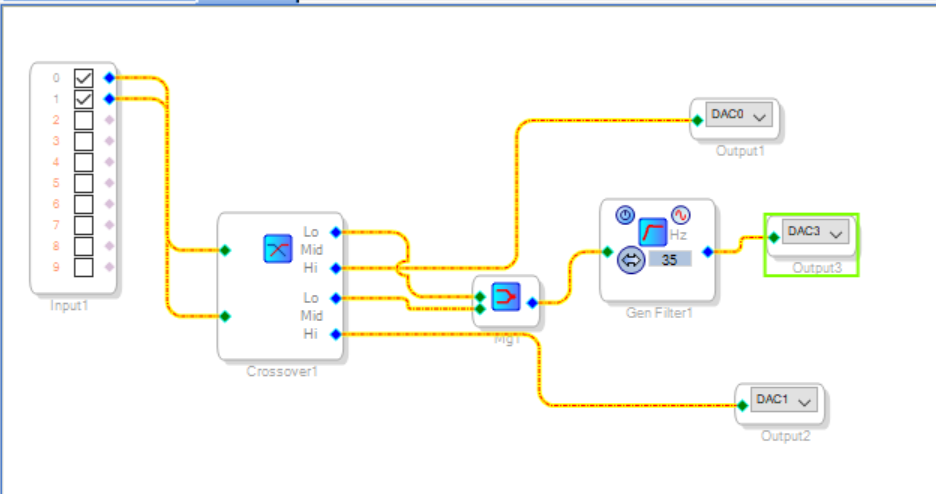This screenshot has height=494, width=936.
Task: Click the Hz unit label in Gen Filter1
Action: pos(678,234)
